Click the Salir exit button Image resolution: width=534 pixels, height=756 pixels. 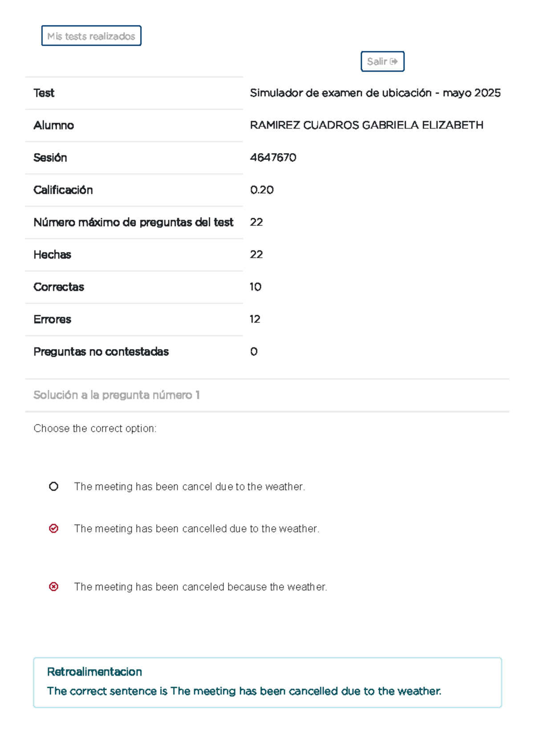point(382,61)
